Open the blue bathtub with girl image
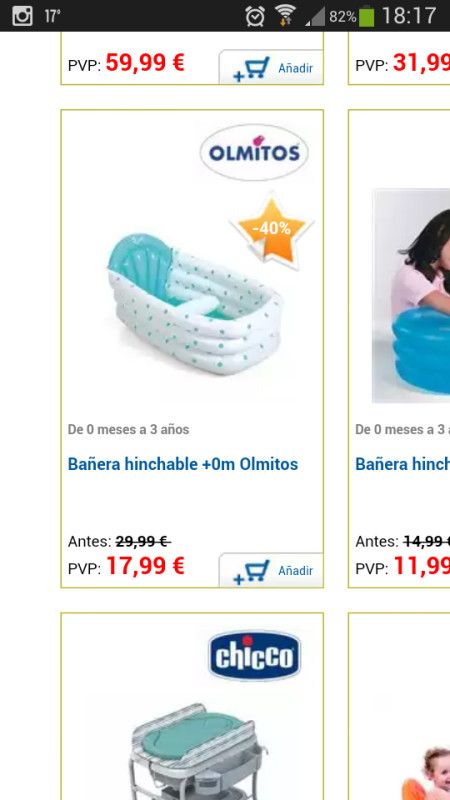Image resolution: width=450 pixels, height=800 pixels. click(411, 296)
